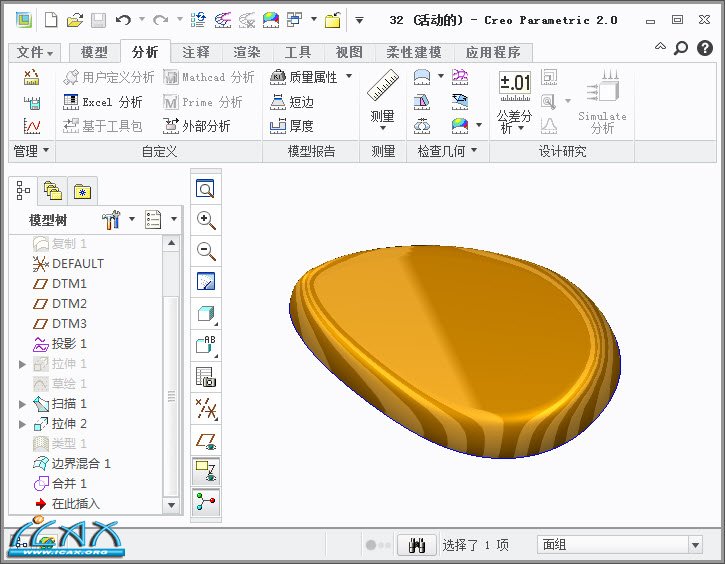Open the selection filter 面组 dropdown
This screenshot has height=564, width=725.
pos(695,545)
